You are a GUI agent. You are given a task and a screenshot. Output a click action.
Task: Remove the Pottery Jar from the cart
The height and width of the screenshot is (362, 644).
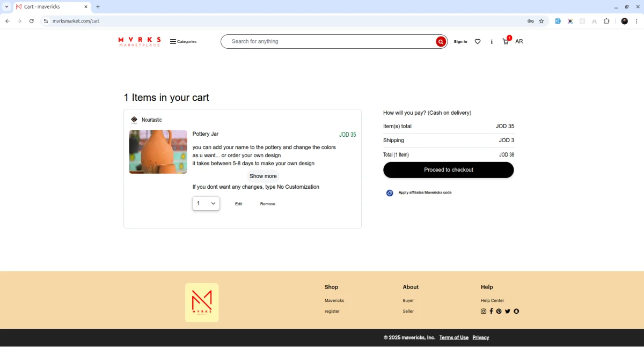[268, 204]
